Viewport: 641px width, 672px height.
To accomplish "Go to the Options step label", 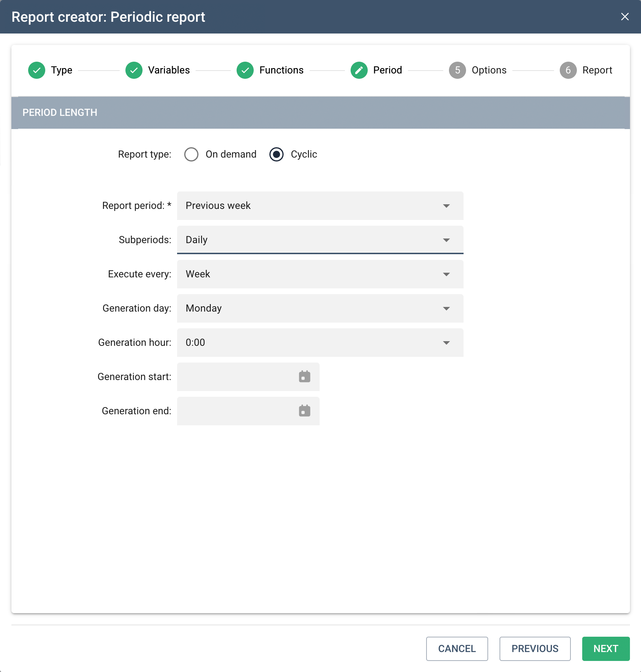I will [x=489, y=70].
